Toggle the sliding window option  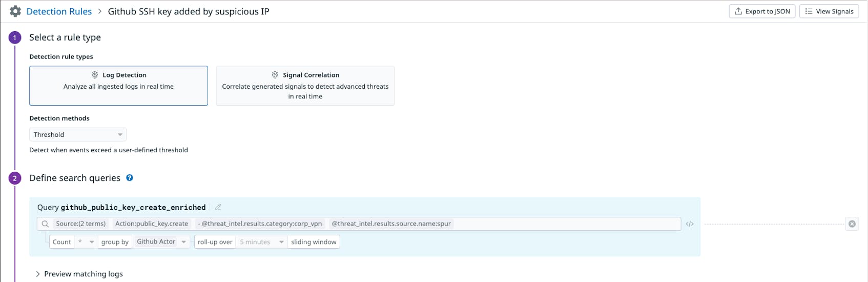(314, 242)
